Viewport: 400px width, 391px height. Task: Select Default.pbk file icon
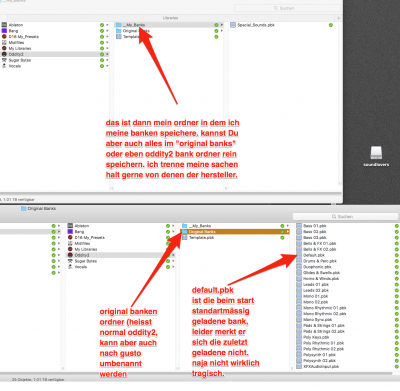click(299, 255)
